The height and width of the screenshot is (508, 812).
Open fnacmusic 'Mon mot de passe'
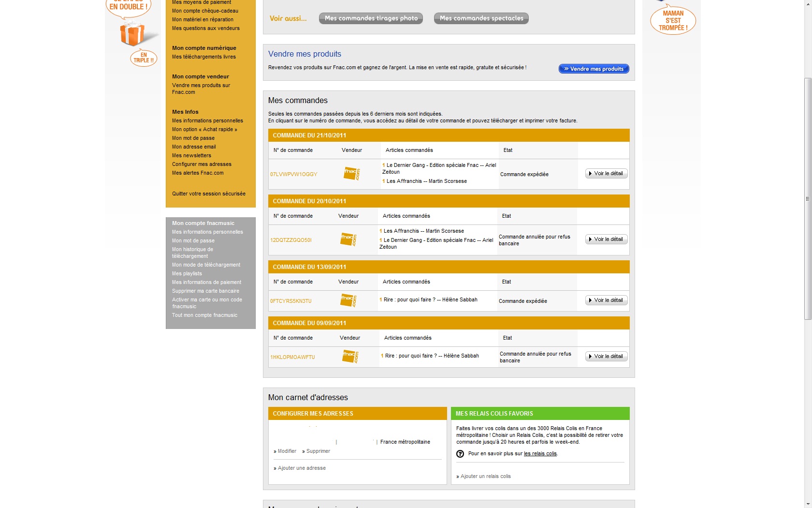point(193,240)
